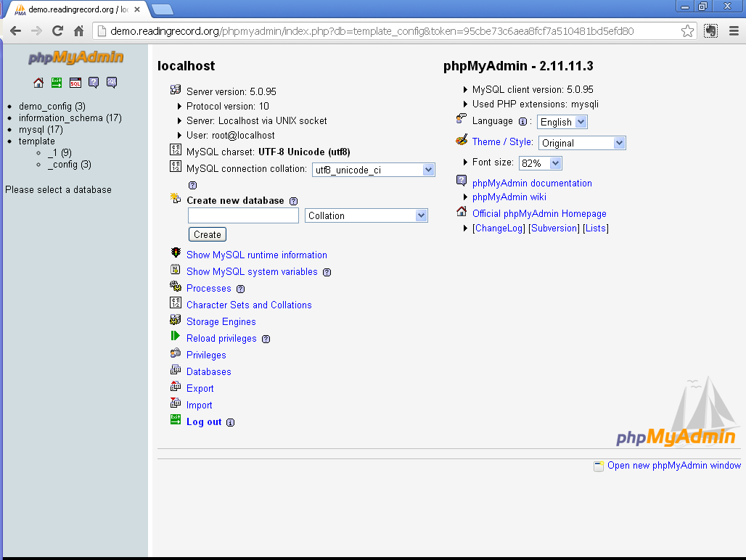Click the green Log out icon
Screen dimensions: 746x560
[x=176, y=419]
